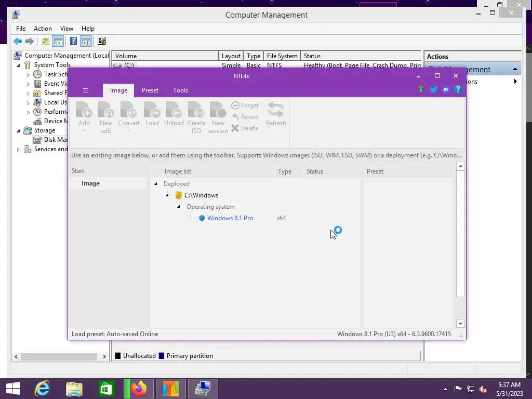Collapse the Storage node

pyautogui.click(x=18, y=130)
